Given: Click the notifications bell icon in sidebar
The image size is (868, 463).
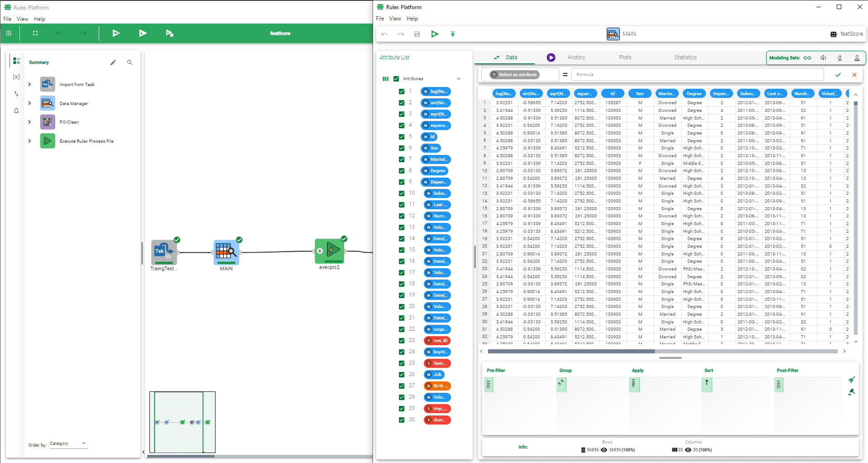Looking at the screenshot, I should (x=16, y=111).
